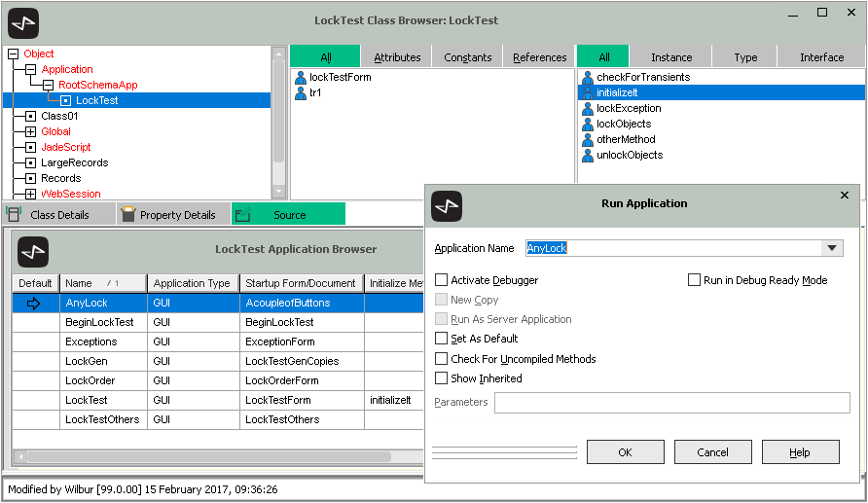
Task: Click into the Parameters text field
Action: (671, 403)
